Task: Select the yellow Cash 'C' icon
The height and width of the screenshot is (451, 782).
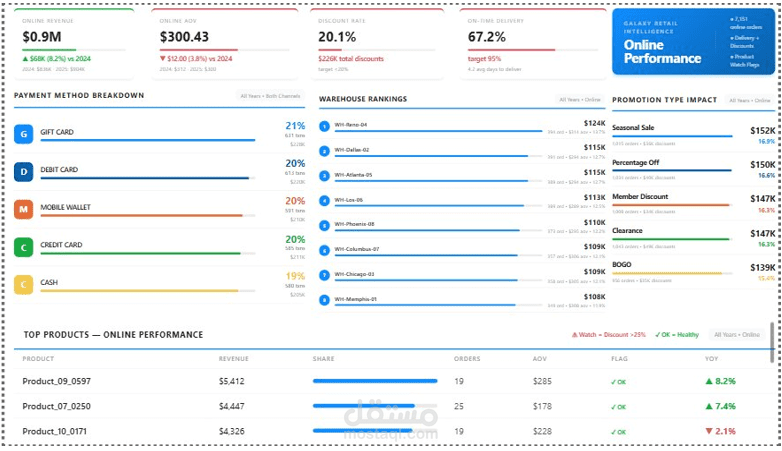Action: [23, 285]
